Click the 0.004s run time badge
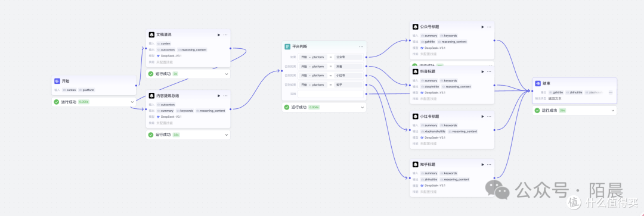Image resolution: width=644 pixels, height=216 pixels. (314, 107)
